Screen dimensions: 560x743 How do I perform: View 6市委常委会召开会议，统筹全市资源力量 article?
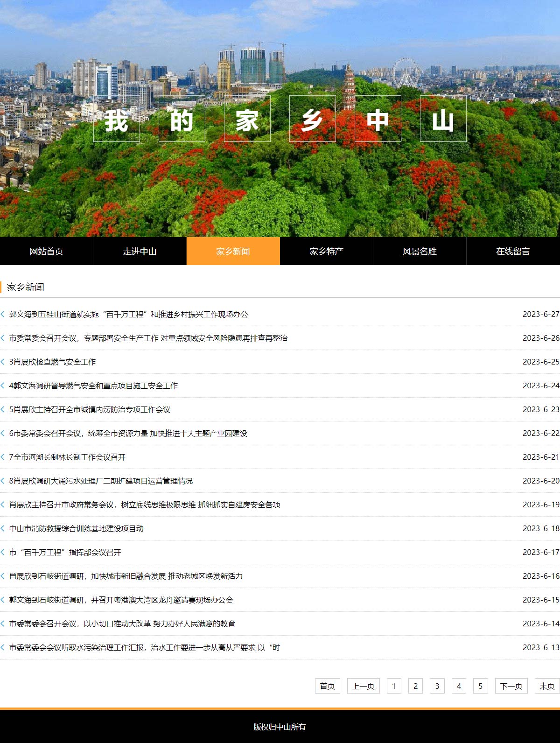pyautogui.click(x=128, y=434)
